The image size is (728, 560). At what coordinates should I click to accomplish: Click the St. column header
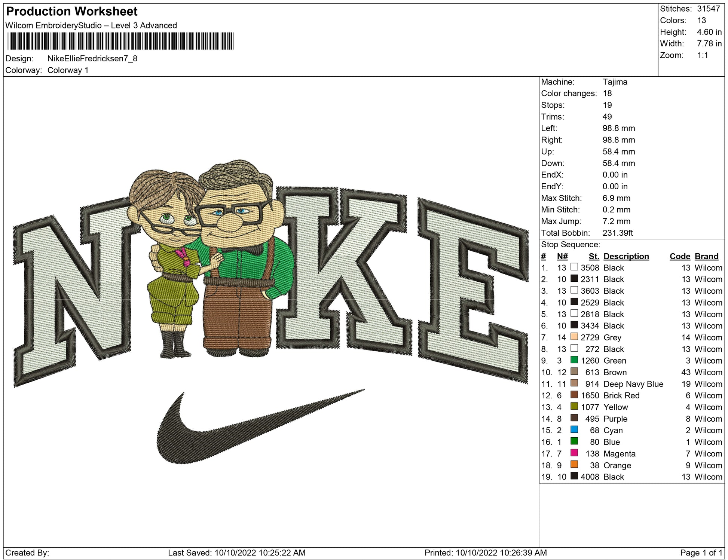tap(593, 256)
